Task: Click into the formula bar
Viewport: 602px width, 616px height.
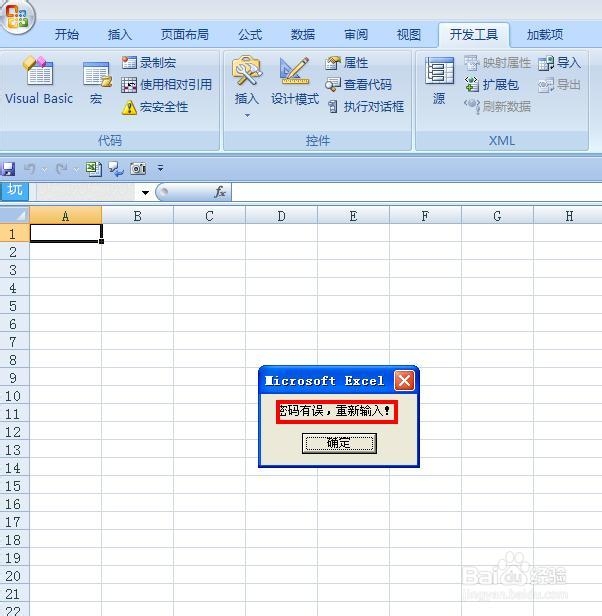Action: pyautogui.click(x=417, y=192)
